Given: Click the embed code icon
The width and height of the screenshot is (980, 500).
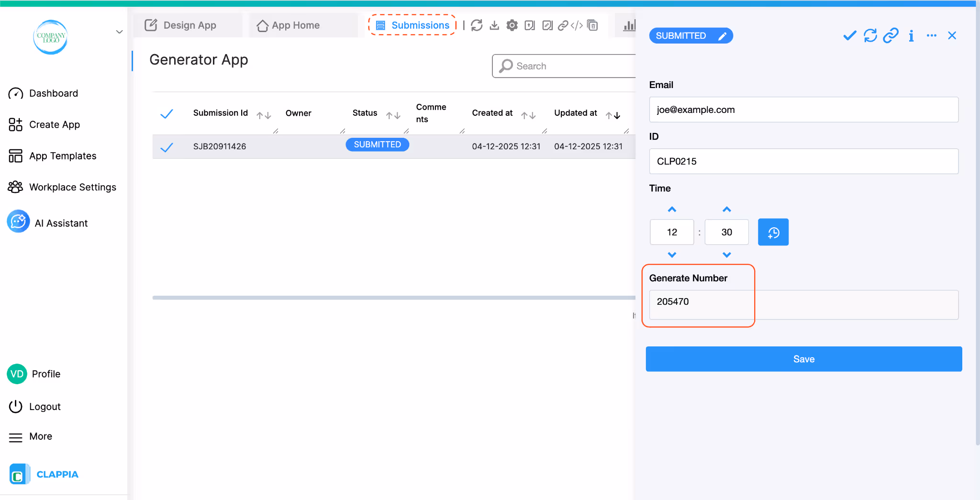Looking at the screenshot, I should tap(577, 25).
